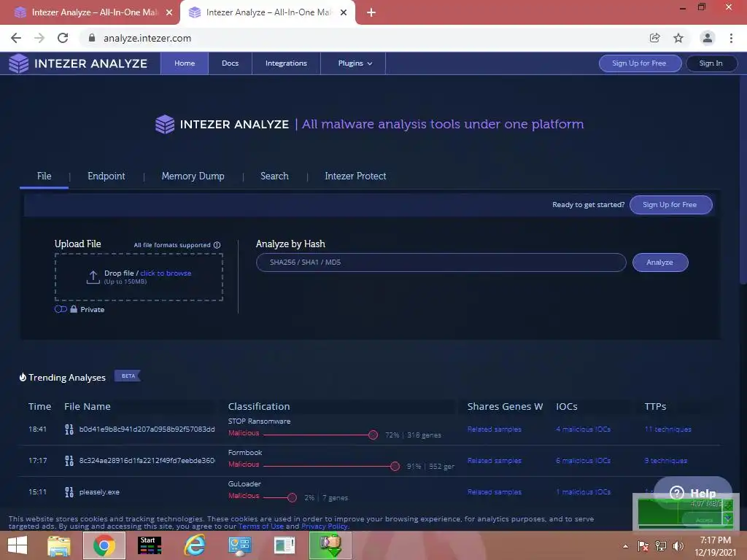This screenshot has width=747, height=560.
Task: Click Formbook similarity slider handle
Action: tap(395, 466)
